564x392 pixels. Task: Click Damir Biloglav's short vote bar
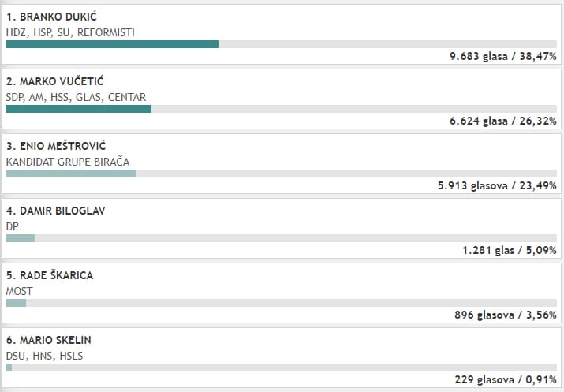[21, 238]
